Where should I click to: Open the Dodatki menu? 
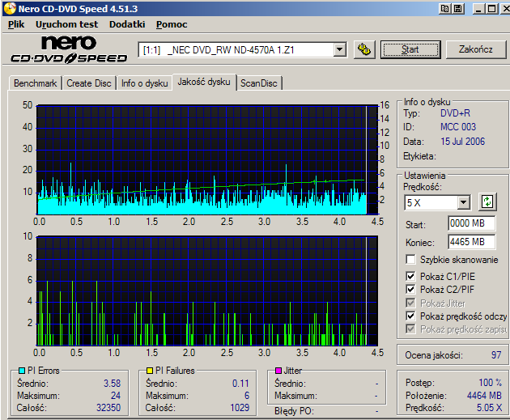(x=127, y=24)
